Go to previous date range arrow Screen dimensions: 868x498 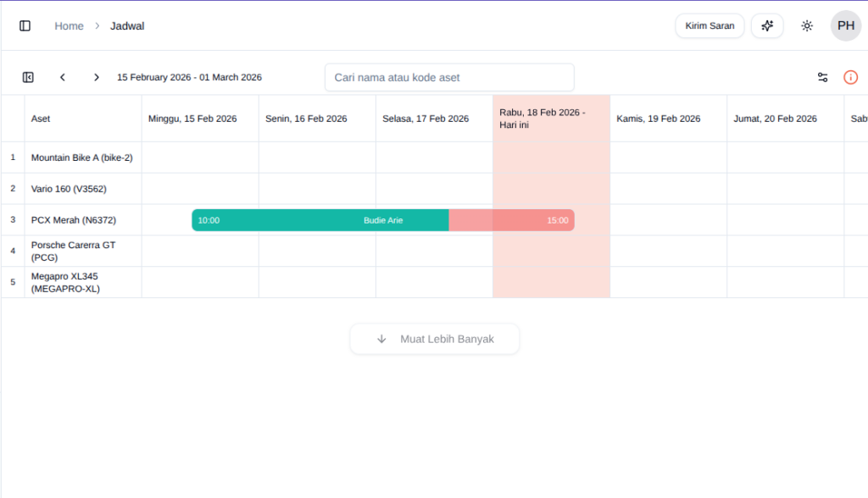click(63, 77)
